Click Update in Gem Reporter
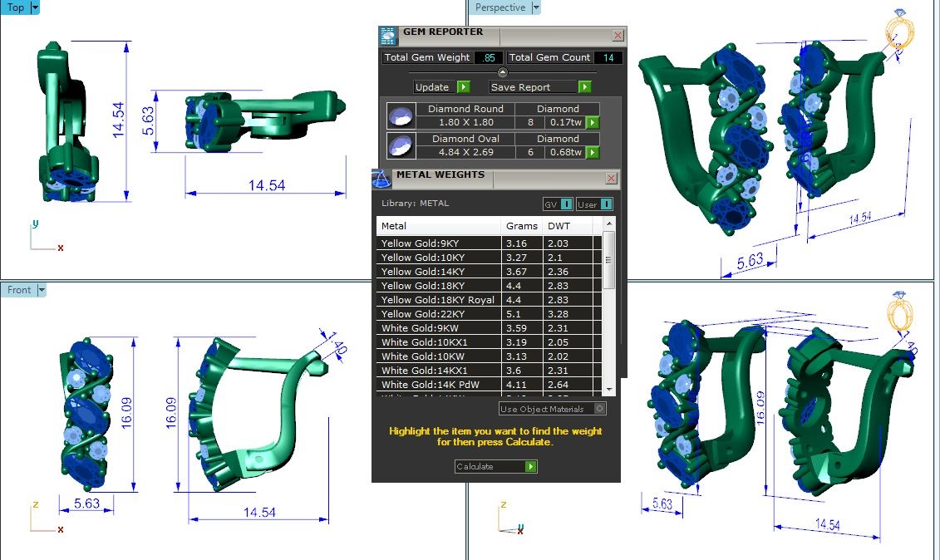The width and height of the screenshot is (940, 560). (x=441, y=87)
